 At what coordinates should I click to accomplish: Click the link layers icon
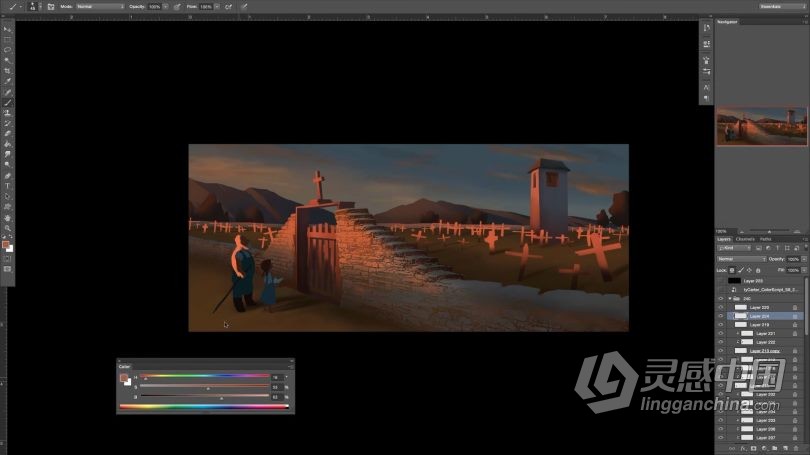click(x=732, y=448)
